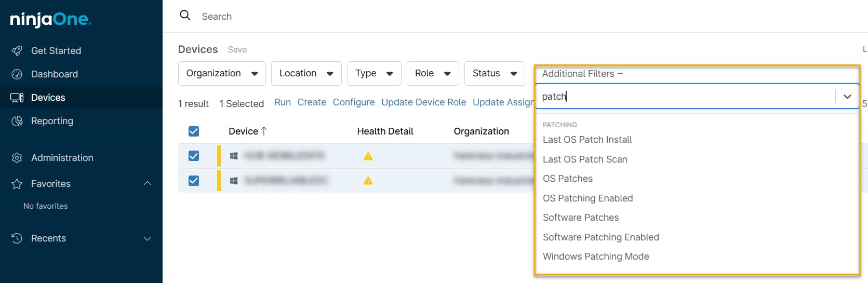The height and width of the screenshot is (283, 868).
Task: Click first device's warning triangle icon
Action: pyautogui.click(x=368, y=156)
